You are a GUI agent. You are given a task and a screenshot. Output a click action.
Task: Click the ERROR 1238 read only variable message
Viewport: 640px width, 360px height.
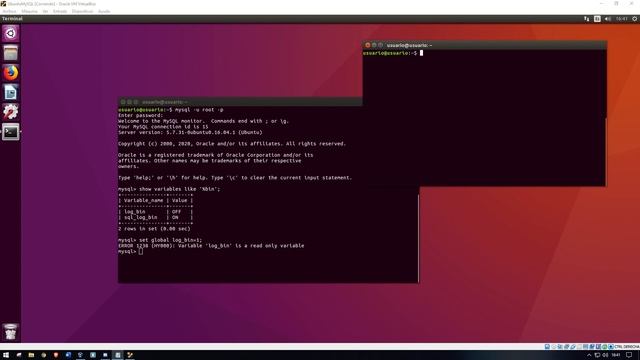tap(211, 246)
